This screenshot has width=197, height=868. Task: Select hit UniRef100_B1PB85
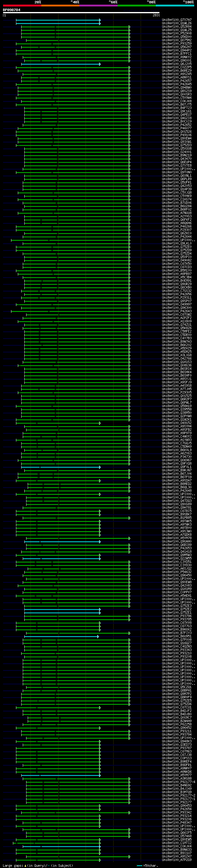coord(177,518)
